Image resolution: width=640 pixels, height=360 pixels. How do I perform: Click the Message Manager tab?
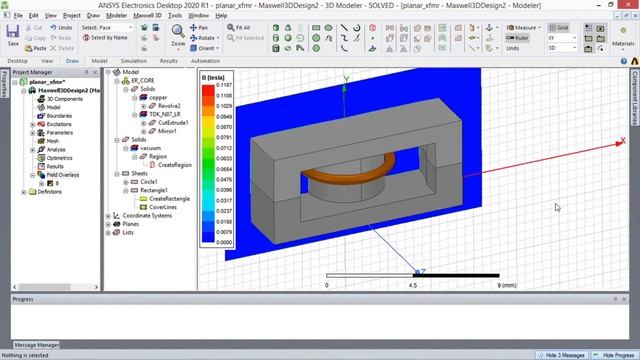(36, 345)
